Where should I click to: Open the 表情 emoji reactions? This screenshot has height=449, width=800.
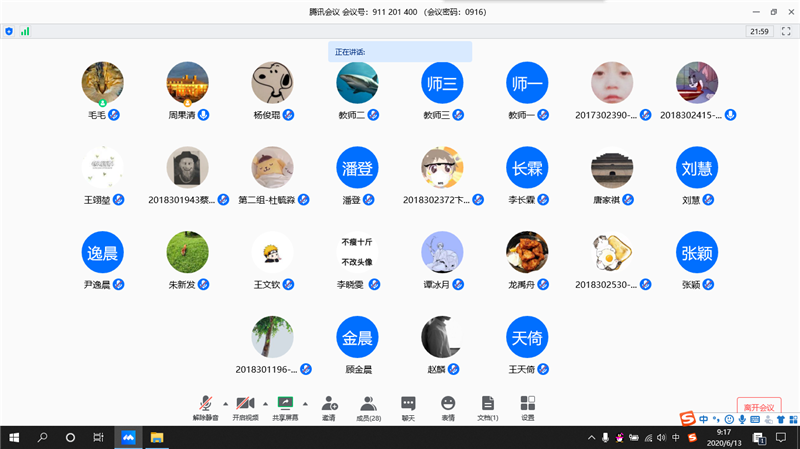tap(448, 404)
